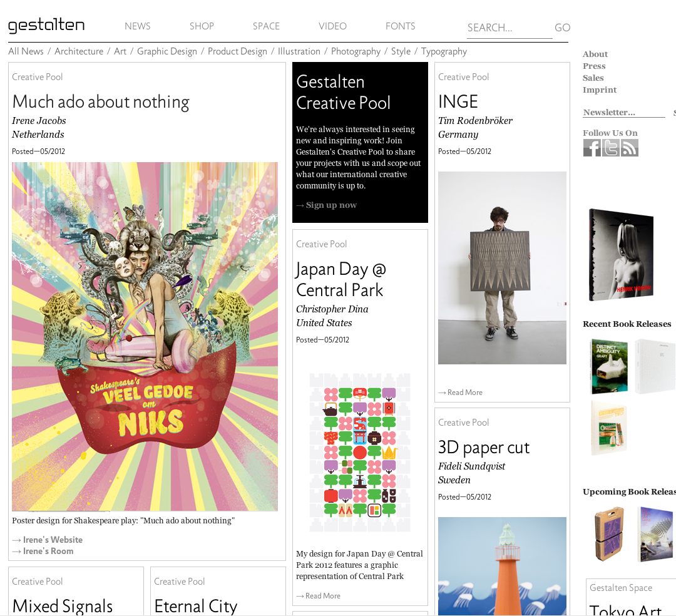The height and width of the screenshot is (616, 676).
Task: Visit Irene's Room link
Action: 48,551
